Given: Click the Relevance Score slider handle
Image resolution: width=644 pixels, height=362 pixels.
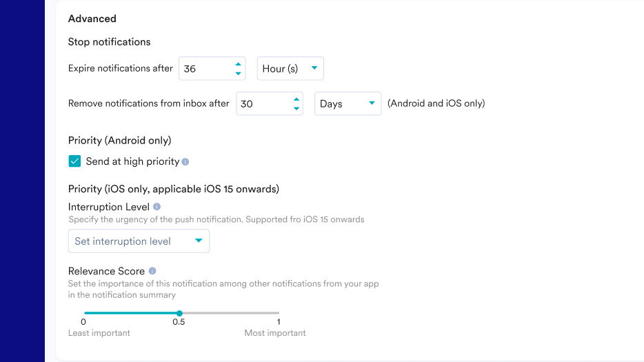Looking at the screenshot, I should tap(179, 313).
